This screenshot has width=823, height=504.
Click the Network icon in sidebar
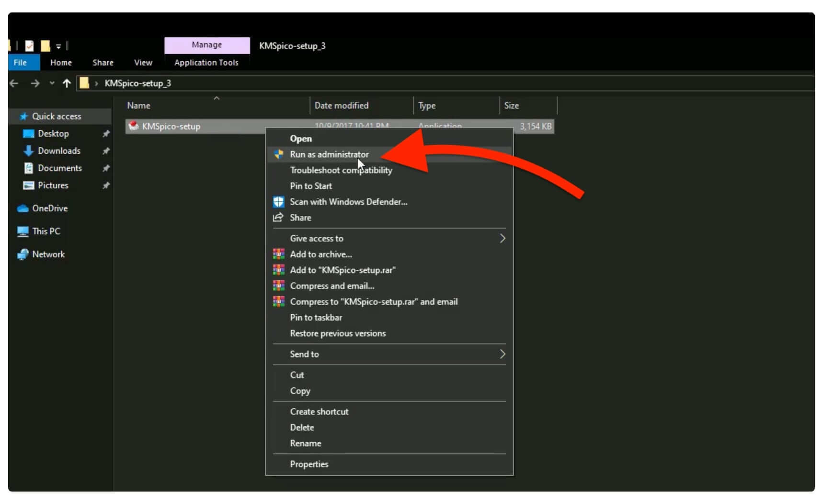(23, 254)
